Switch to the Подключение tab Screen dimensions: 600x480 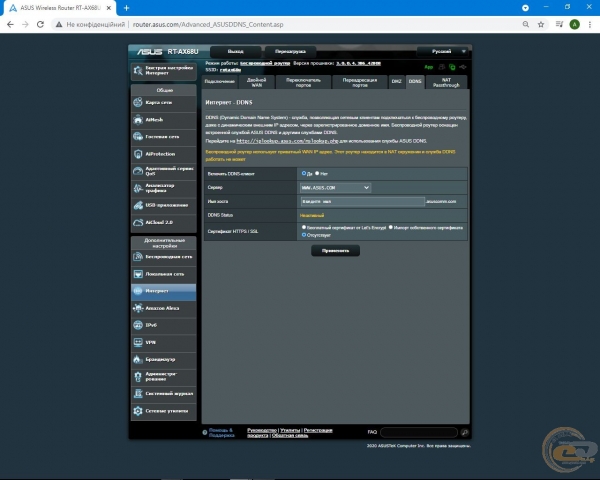tap(219, 82)
